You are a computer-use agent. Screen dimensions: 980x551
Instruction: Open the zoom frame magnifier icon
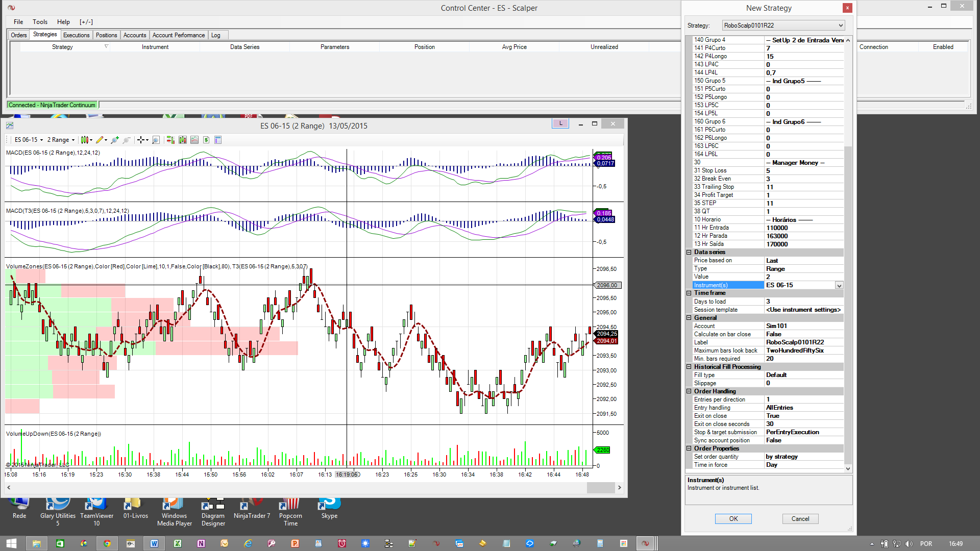(156, 140)
